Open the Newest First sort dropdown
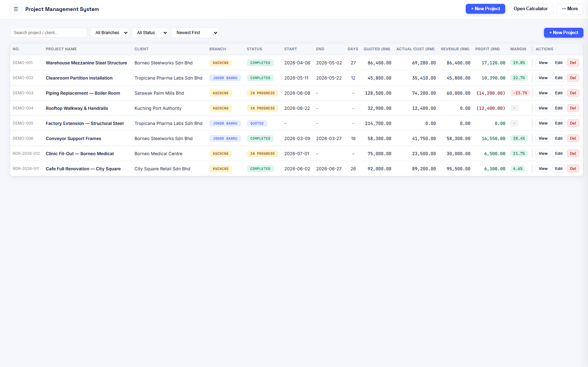Image resolution: width=588 pixels, height=367 pixels. point(195,33)
